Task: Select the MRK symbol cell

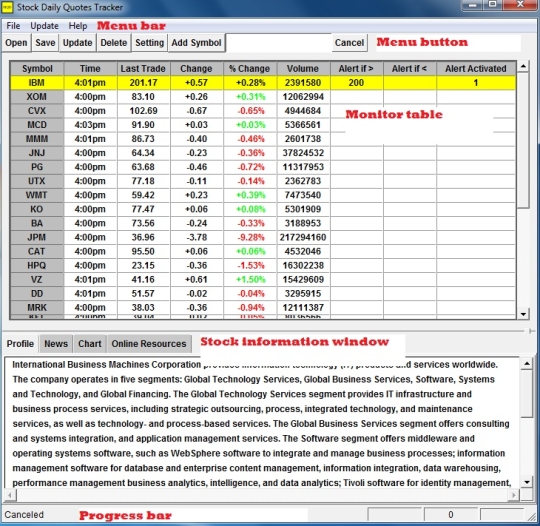Action: [37, 308]
